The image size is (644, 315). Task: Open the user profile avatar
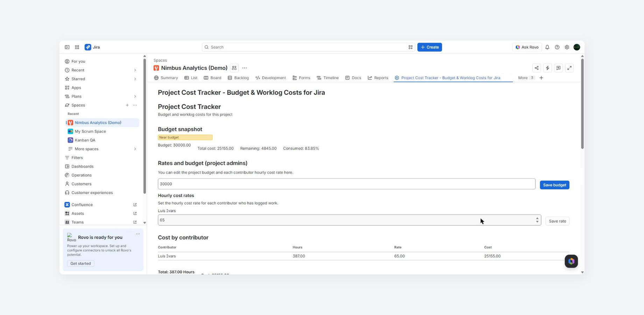(577, 47)
